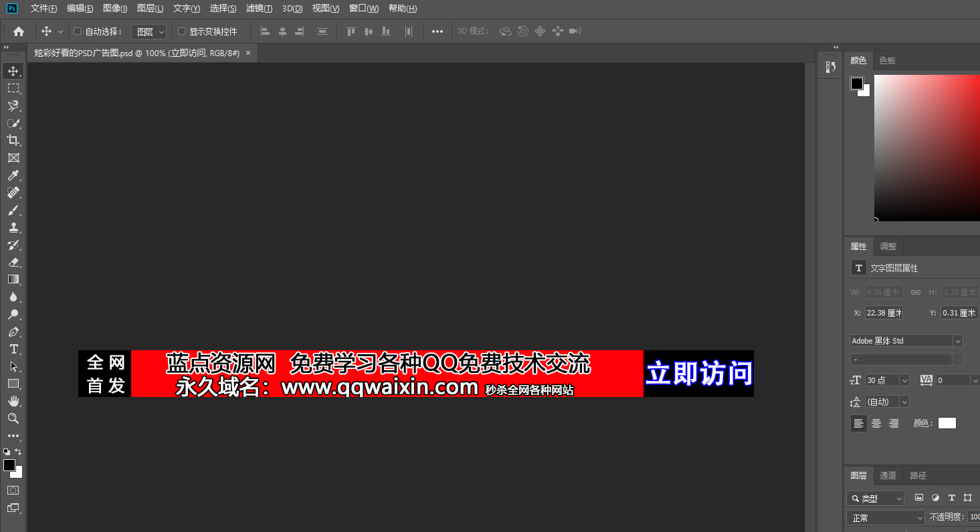Select the Hand tool
This screenshot has height=532, width=980.
(x=13, y=401)
